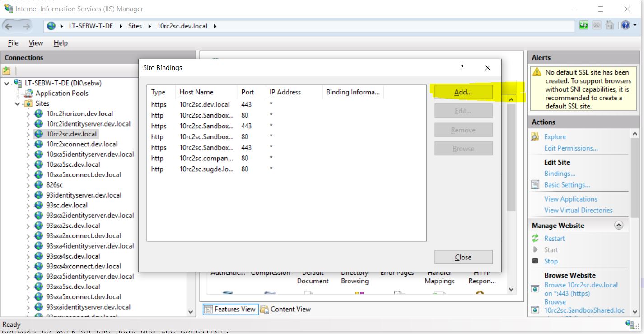Click the Application Pools icon
This screenshot has width=644, height=334.
28,94
